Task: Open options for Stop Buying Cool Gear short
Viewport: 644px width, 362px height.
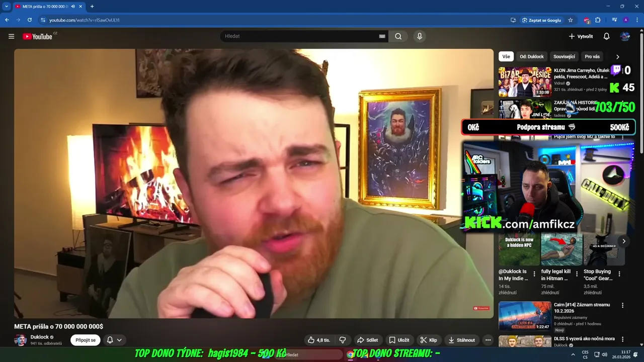Action: [x=619, y=274]
